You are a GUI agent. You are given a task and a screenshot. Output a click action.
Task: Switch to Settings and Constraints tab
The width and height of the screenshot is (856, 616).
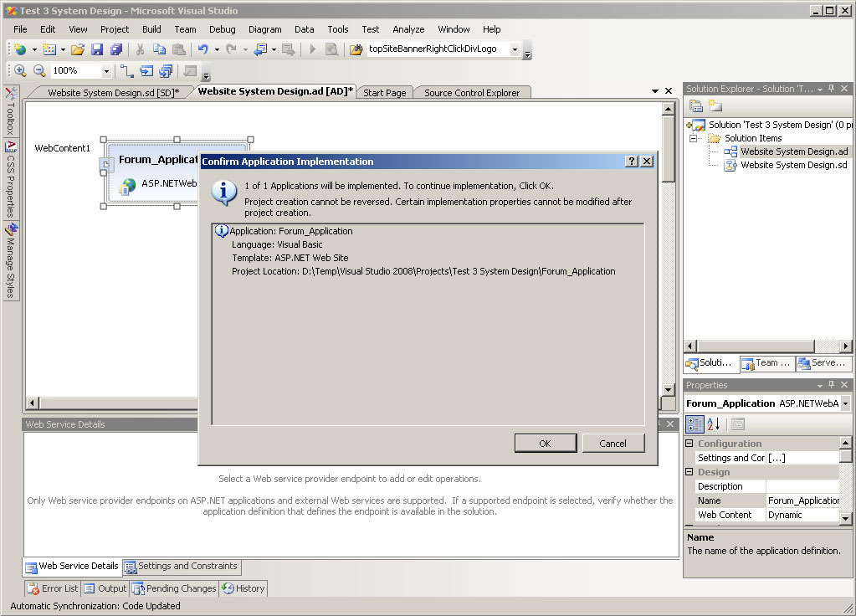pos(182,567)
